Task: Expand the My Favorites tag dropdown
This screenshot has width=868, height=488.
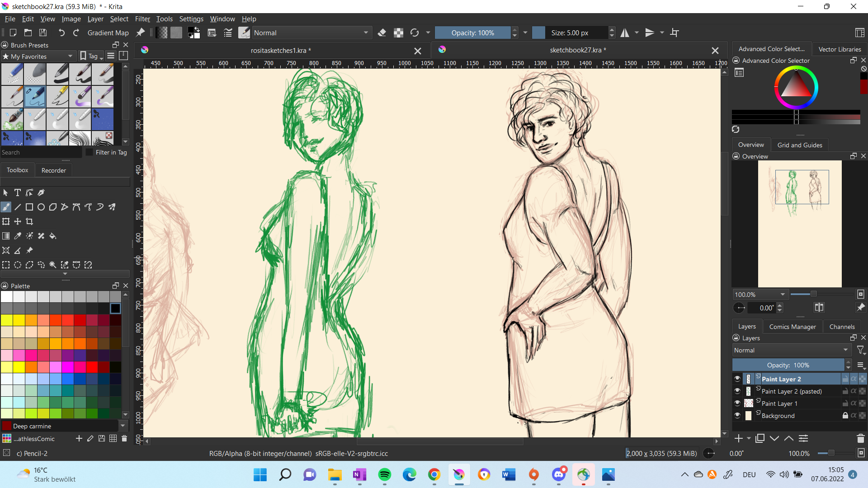Action: pyautogui.click(x=38, y=56)
